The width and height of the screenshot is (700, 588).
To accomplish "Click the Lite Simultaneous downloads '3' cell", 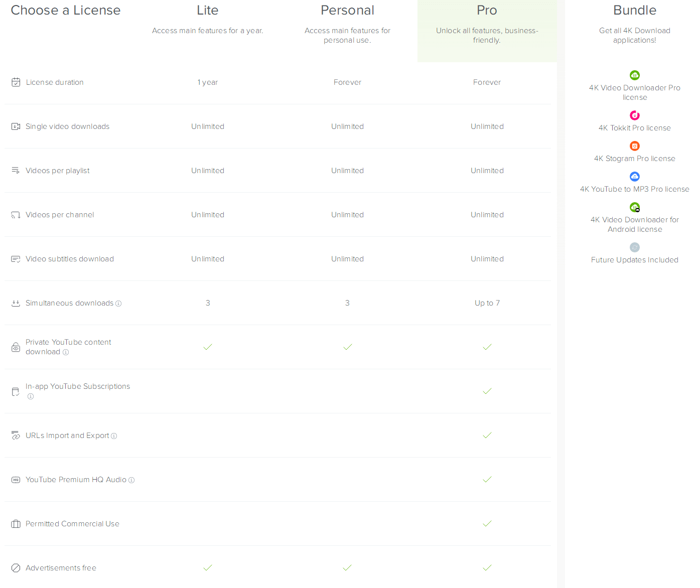I will point(208,303).
